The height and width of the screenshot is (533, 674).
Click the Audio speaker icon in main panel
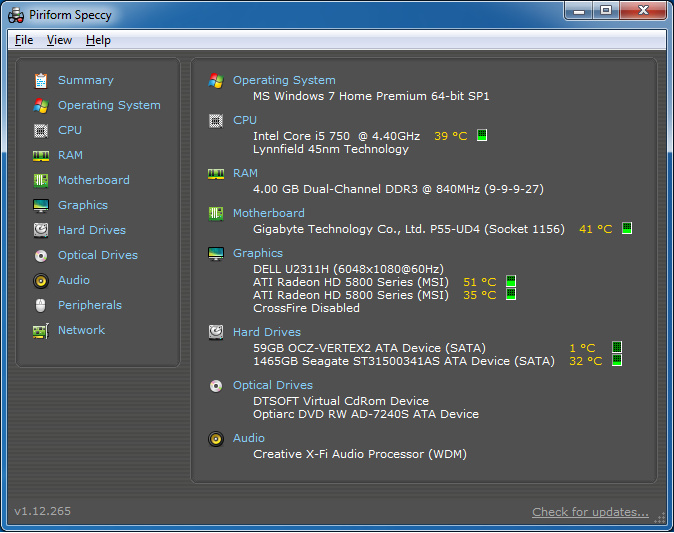[x=216, y=439]
